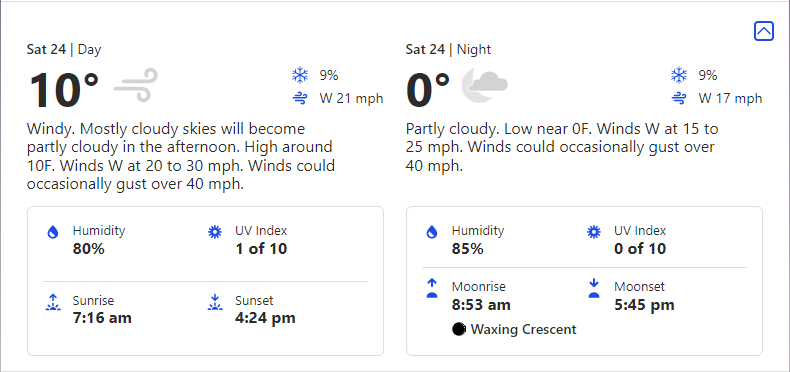The height and width of the screenshot is (372, 790).
Task: Select the Sat 24 Day heading
Action: pyautogui.click(x=64, y=49)
